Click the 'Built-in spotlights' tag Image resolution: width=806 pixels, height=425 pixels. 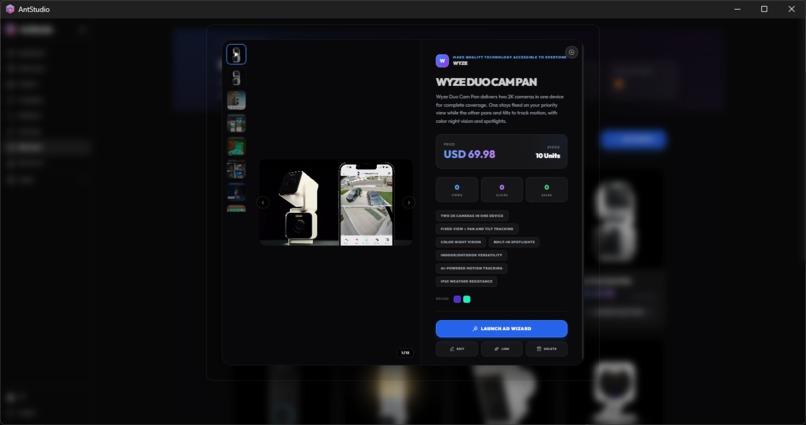(514, 242)
